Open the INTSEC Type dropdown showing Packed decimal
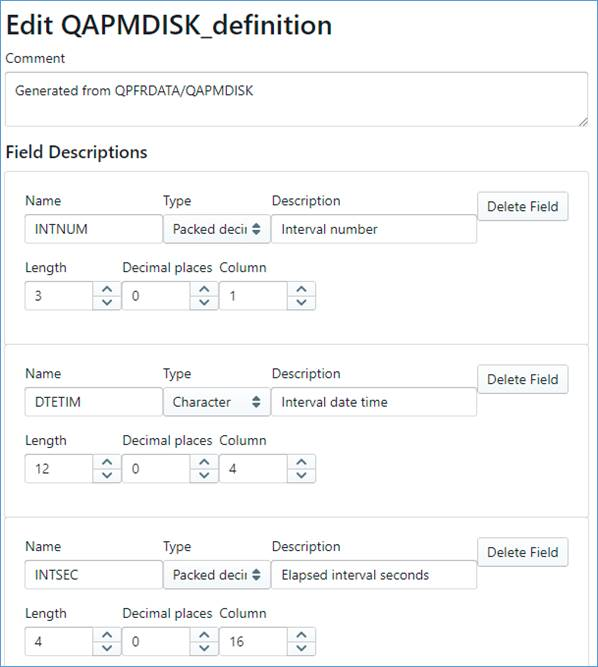This screenshot has height=667, width=598. click(217, 575)
